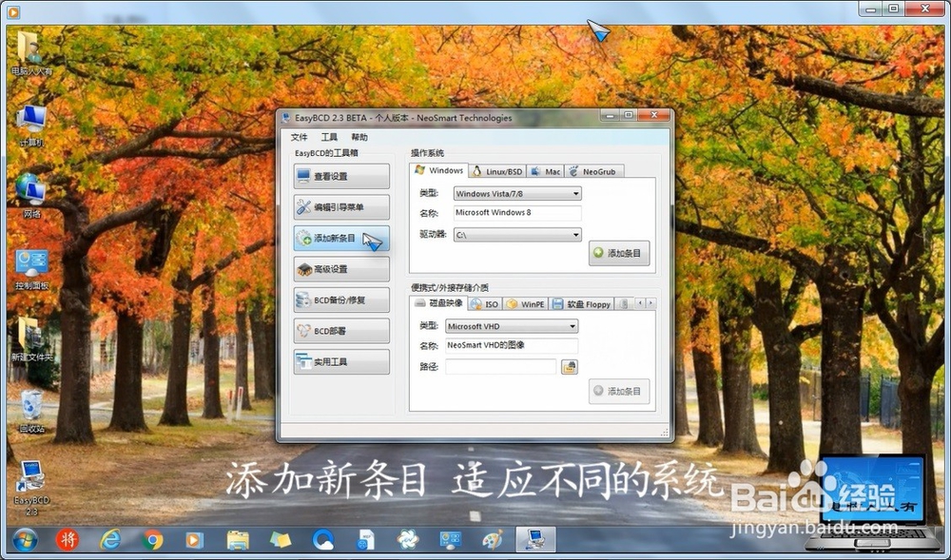Open the 电脑人人有 desktop folder icon
This screenshot has height=560, width=951.
31,54
